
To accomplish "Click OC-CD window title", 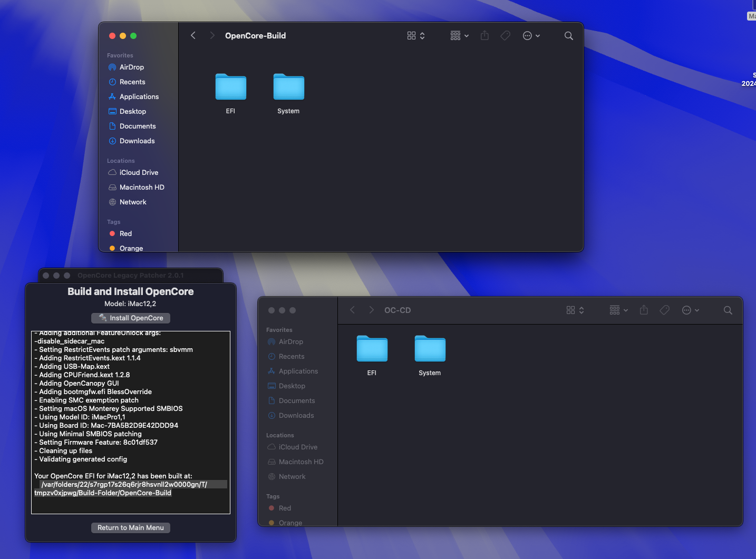I will (x=398, y=310).
